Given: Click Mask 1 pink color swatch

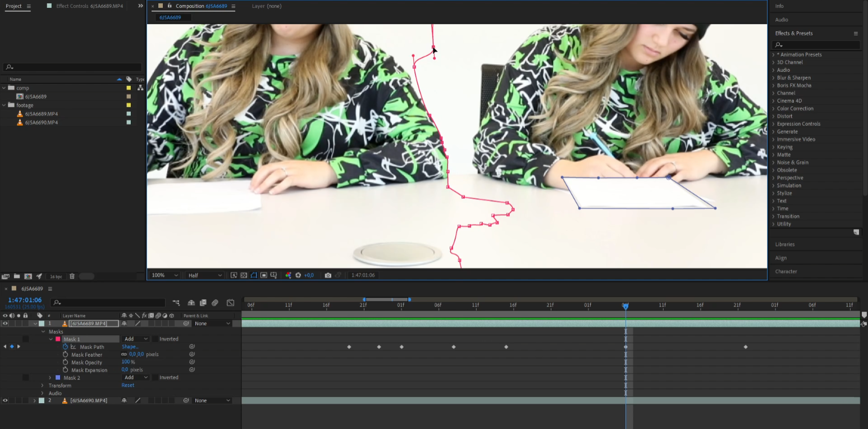Looking at the screenshot, I should [x=57, y=339].
